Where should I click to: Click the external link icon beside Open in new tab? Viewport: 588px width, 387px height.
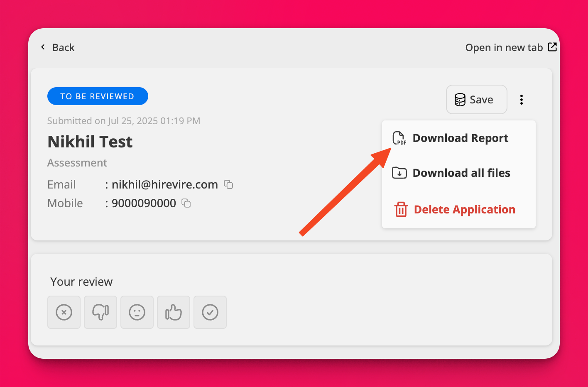[x=552, y=47]
